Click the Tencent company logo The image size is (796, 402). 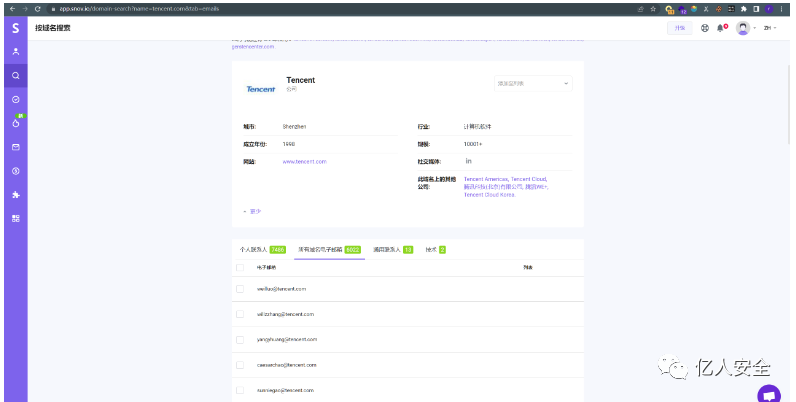click(260, 89)
